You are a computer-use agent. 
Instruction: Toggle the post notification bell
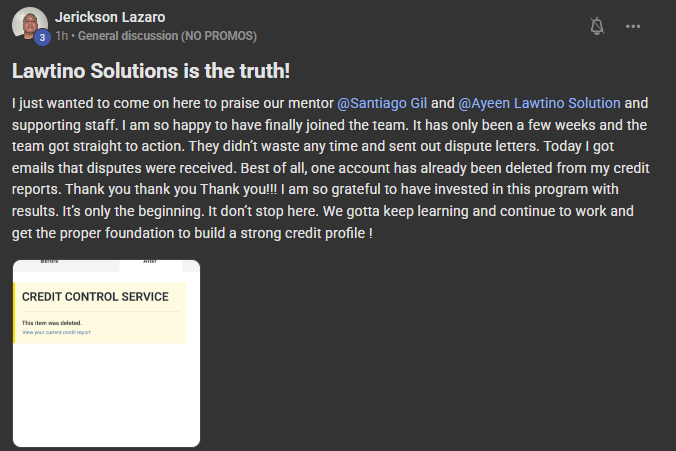(x=597, y=26)
